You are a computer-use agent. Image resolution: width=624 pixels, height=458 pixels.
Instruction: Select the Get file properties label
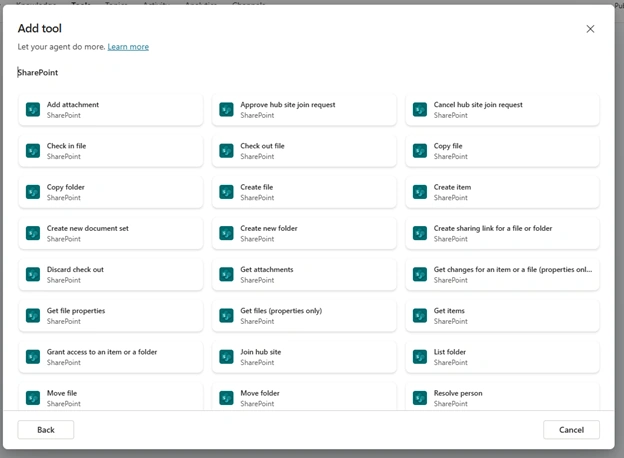tap(76, 311)
